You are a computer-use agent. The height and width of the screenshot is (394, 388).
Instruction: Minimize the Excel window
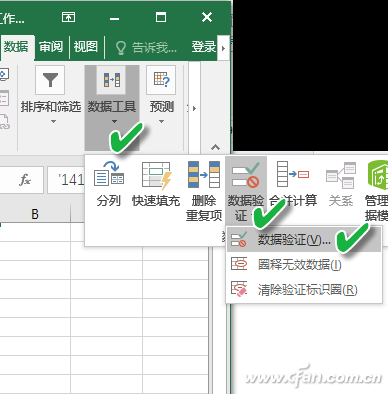[x=114, y=18]
